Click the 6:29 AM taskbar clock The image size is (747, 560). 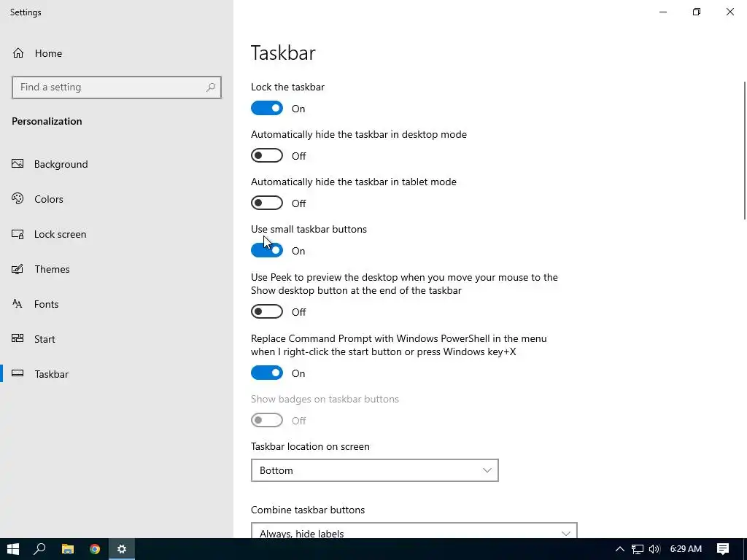click(686, 549)
